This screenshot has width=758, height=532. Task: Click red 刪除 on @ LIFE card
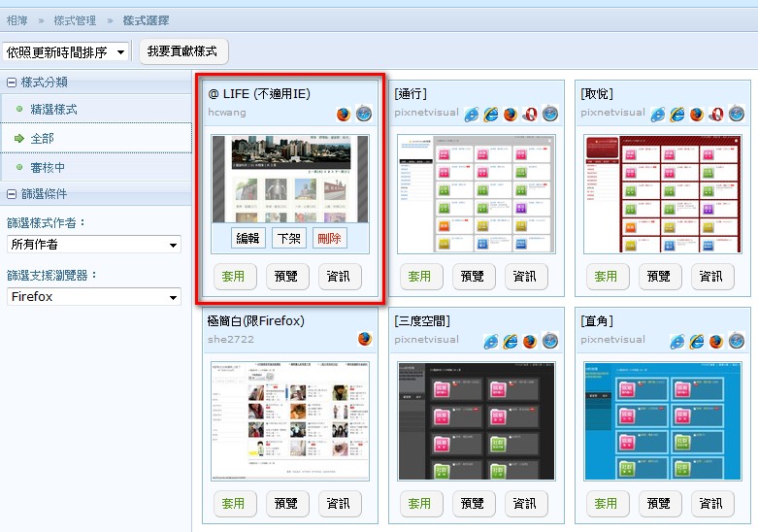pos(330,238)
